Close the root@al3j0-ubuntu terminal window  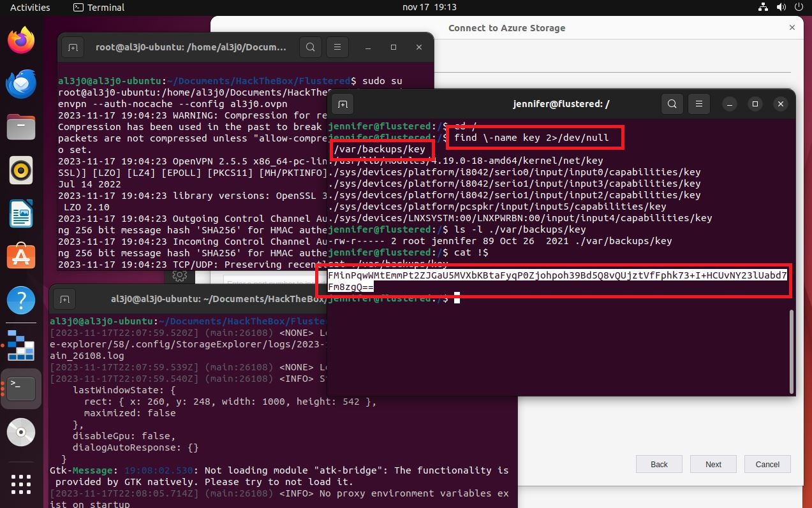coord(419,47)
